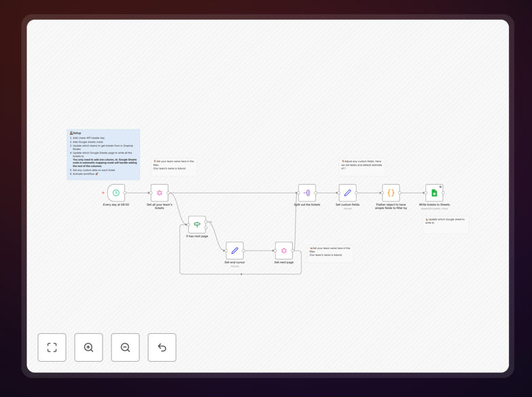Click the team name sticky note beside 'Get next page'
532x397 pixels.
330,254
